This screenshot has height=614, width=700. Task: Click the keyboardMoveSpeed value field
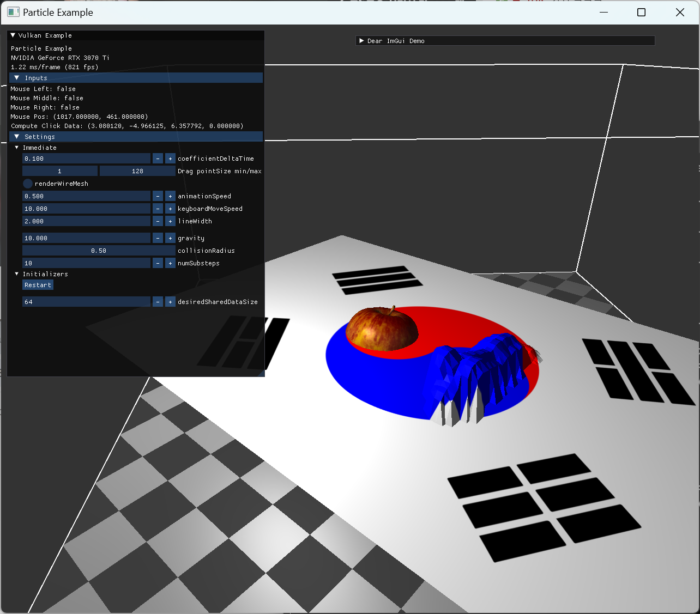point(86,209)
